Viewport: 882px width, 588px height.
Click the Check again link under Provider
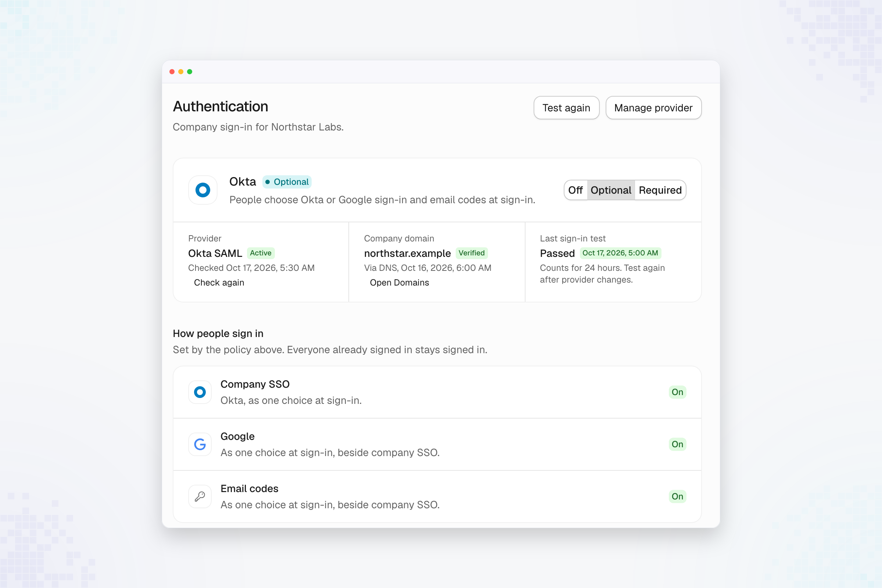coord(219,283)
